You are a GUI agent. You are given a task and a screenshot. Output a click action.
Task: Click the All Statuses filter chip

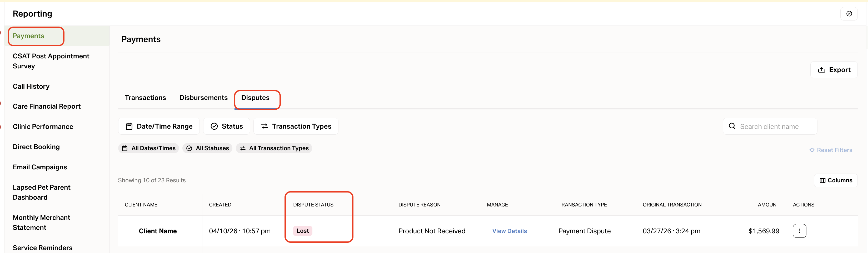click(x=207, y=148)
